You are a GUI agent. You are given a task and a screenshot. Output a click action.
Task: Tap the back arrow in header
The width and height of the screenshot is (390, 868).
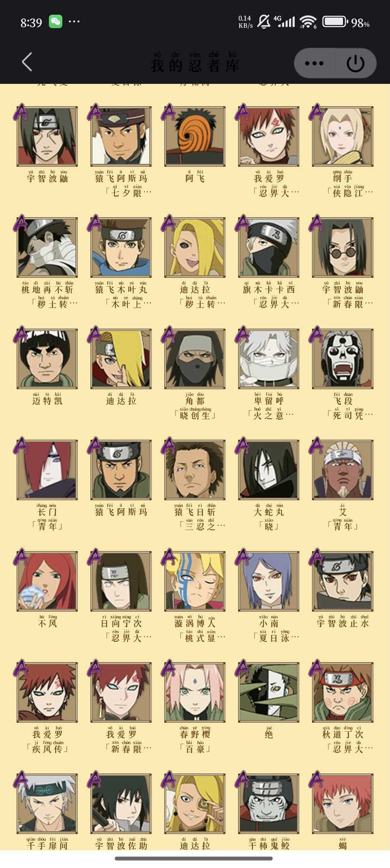(27, 62)
